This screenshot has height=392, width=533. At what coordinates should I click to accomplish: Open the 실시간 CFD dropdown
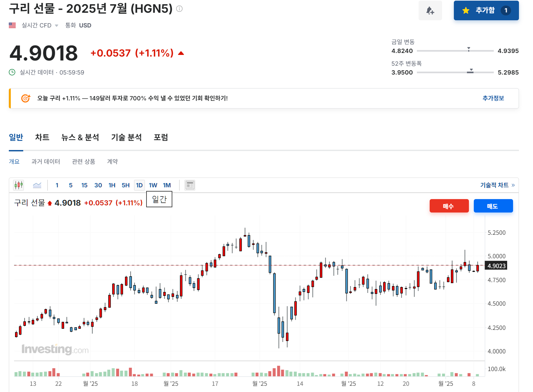point(56,25)
